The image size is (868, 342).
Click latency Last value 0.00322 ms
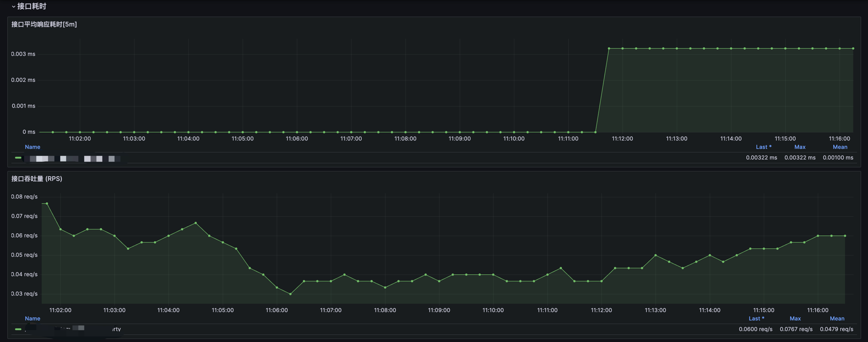point(761,158)
